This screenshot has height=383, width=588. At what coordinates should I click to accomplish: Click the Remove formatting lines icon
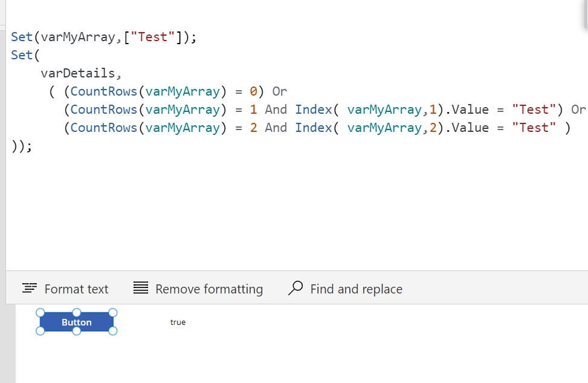(x=141, y=287)
